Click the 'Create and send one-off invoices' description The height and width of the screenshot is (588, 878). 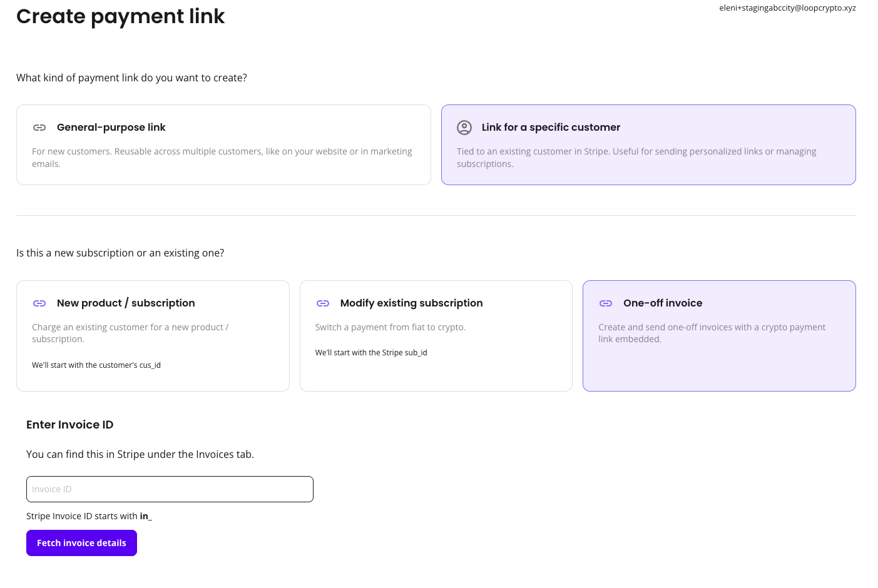(712, 333)
